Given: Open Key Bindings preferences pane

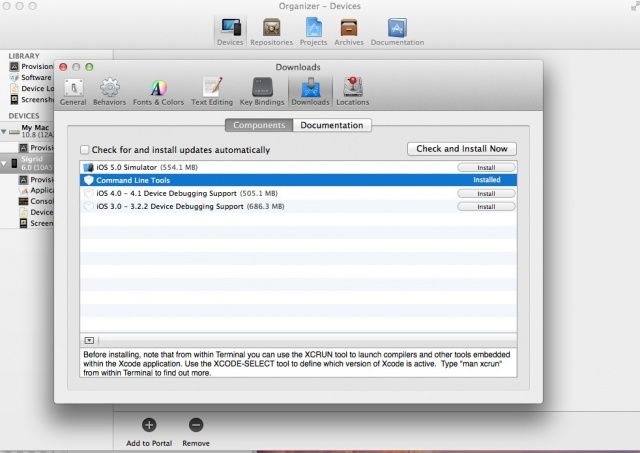Looking at the screenshot, I should 262,92.
